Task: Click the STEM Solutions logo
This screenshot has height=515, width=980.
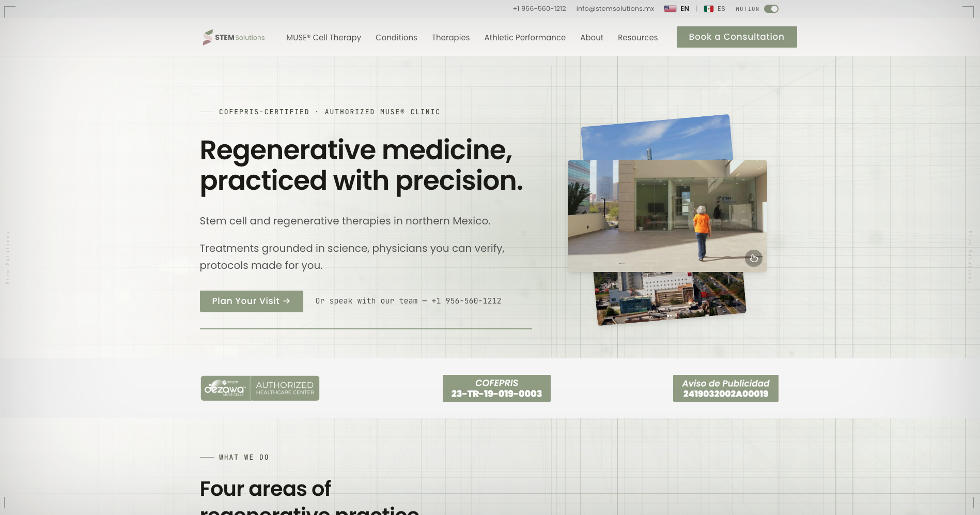Action: click(x=234, y=37)
